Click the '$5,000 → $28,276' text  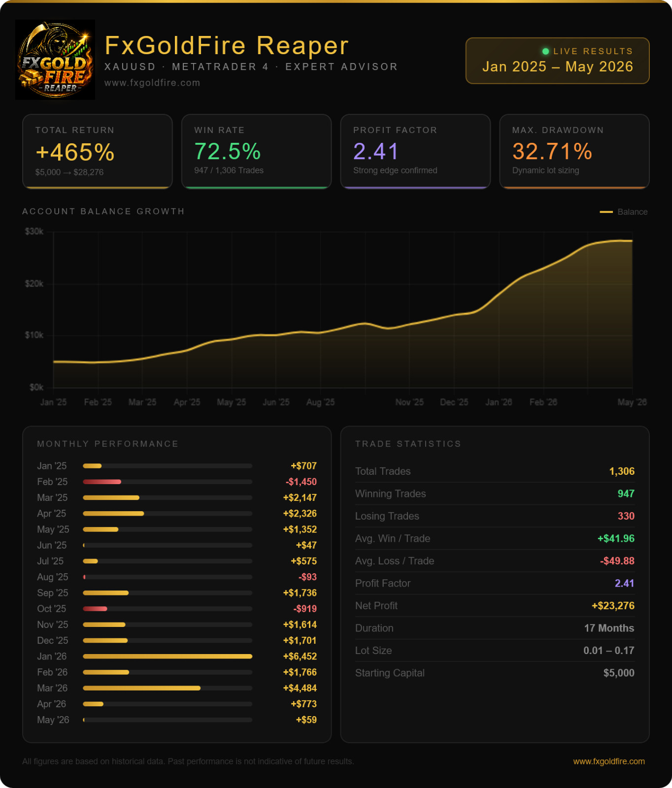[x=69, y=172]
